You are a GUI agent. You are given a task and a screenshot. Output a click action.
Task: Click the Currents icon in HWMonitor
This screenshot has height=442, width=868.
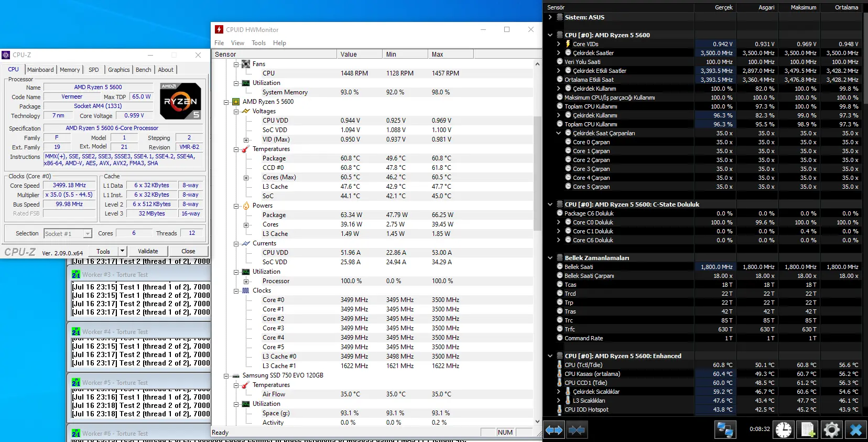pos(245,243)
